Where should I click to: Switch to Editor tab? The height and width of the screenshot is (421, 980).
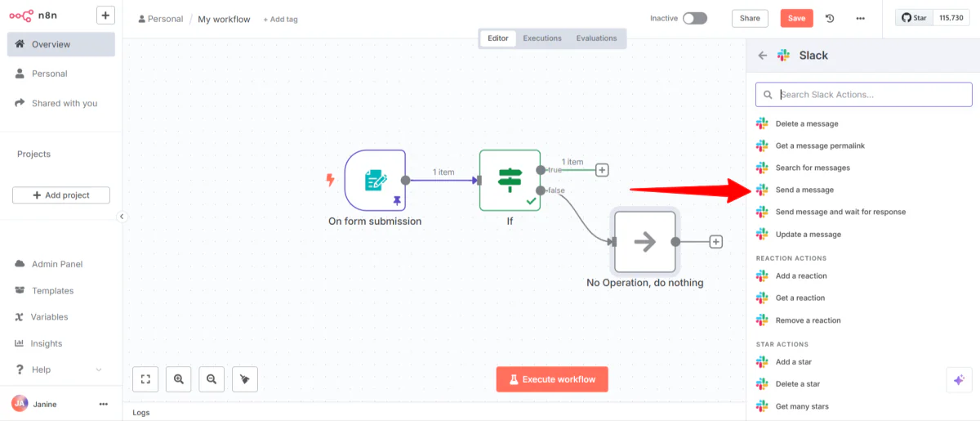498,38
